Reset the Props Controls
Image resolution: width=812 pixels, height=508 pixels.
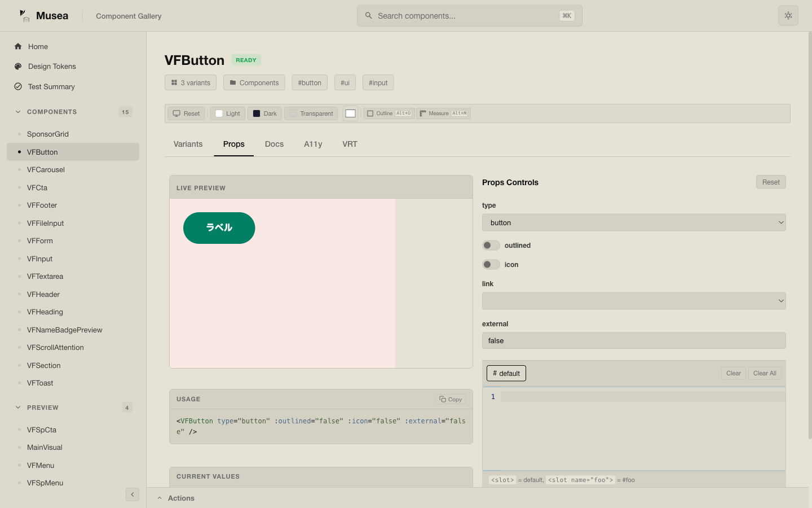[x=770, y=182]
